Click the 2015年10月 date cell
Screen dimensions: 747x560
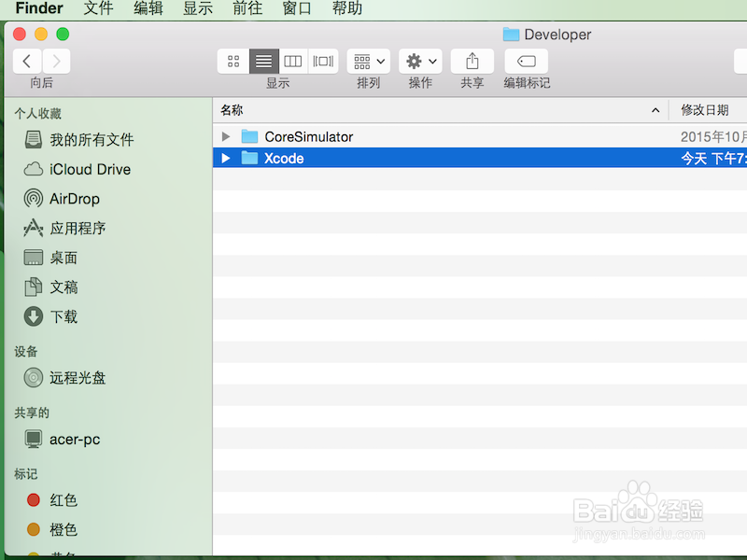(713, 137)
